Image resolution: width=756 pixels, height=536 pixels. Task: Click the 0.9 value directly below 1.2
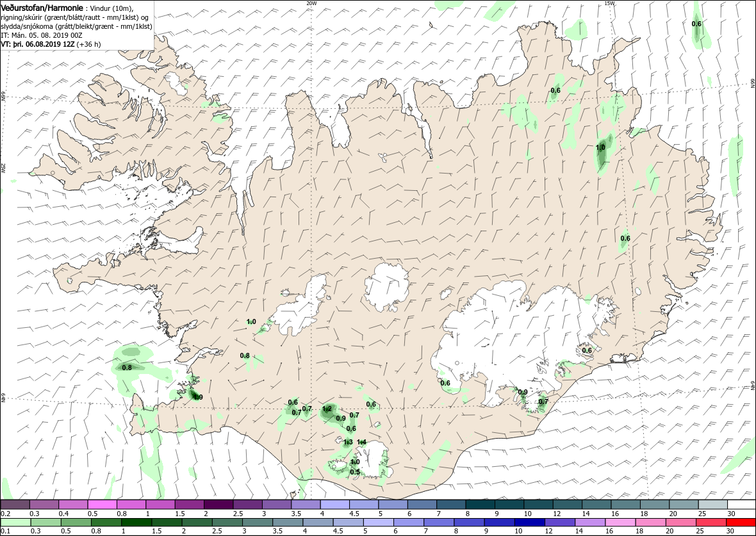point(340,418)
